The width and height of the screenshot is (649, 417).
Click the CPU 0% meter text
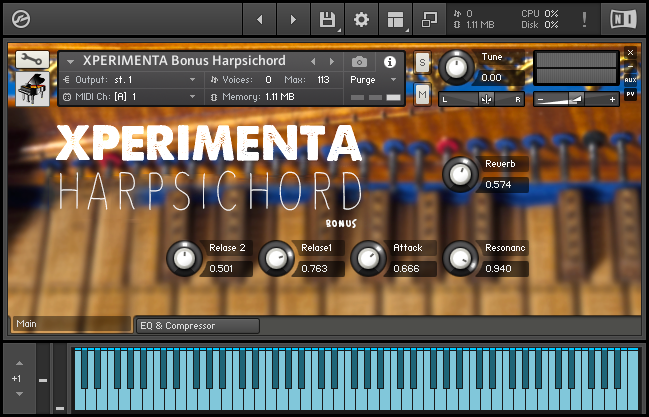pyautogui.click(x=540, y=14)
